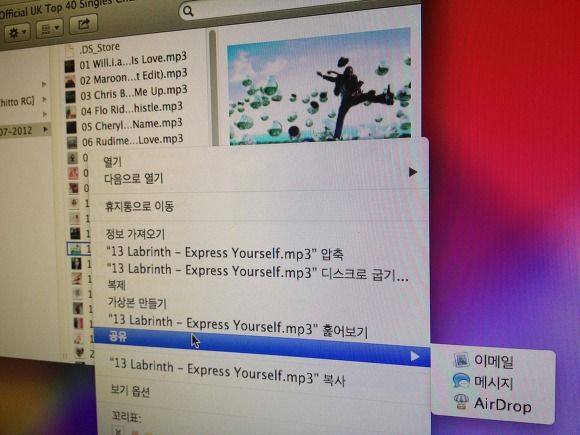Click the highlighted file icon for track 13
Screen dimensions: 580x435
(x=75, y=249)
